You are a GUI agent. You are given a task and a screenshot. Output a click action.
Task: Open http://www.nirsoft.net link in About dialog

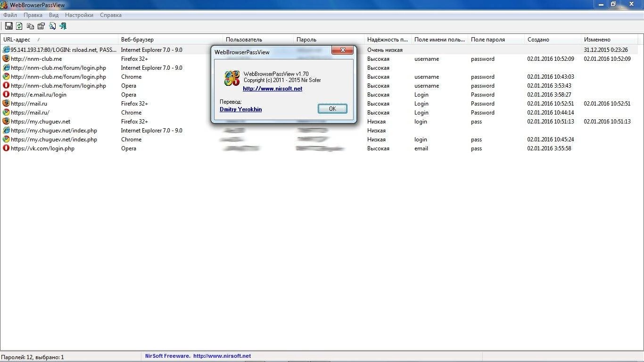[272, 89]
